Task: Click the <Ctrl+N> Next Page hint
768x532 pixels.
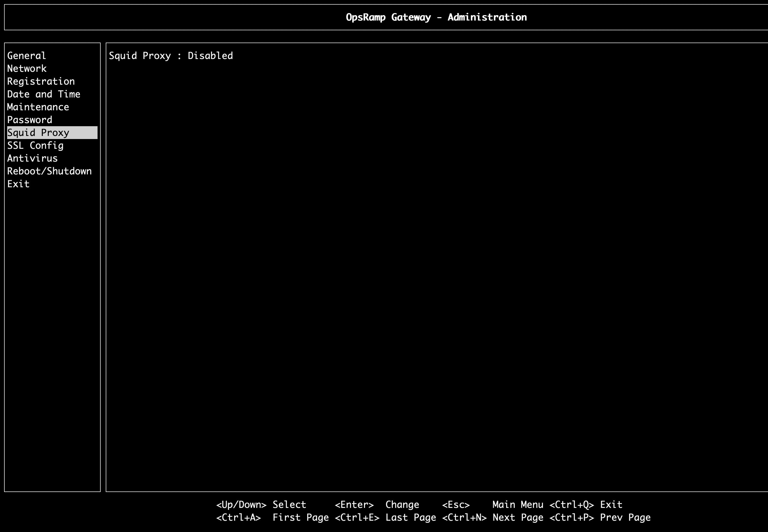Action: coord(493,518)
